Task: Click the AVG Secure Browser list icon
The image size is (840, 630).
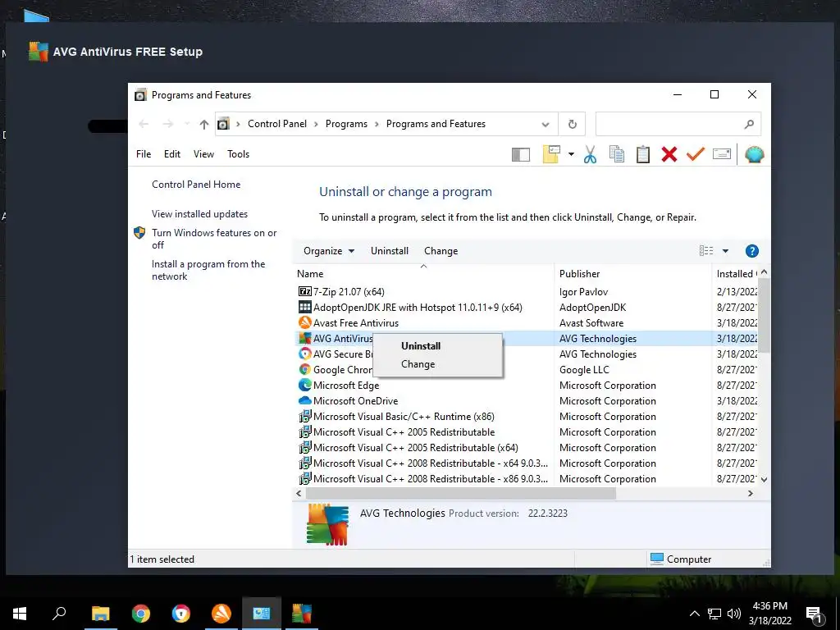Action: (x=305, y=354)
